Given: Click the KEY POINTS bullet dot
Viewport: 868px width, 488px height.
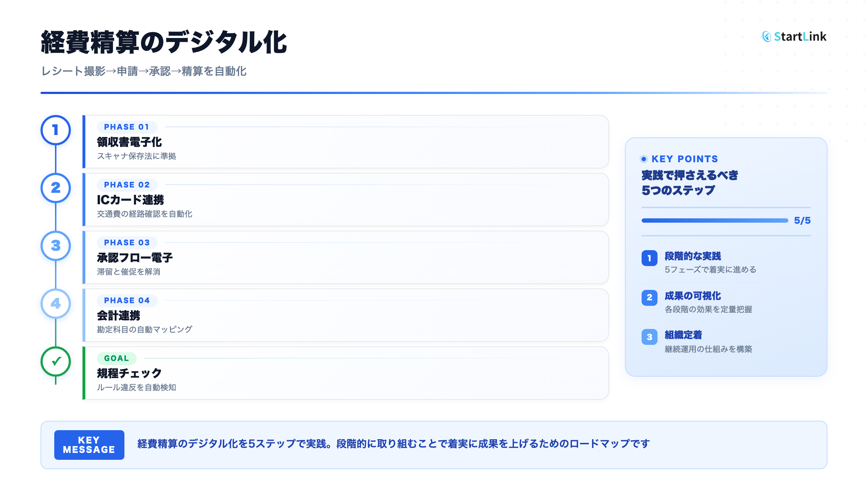Looking at the screenshot, I should pos(643,159).
